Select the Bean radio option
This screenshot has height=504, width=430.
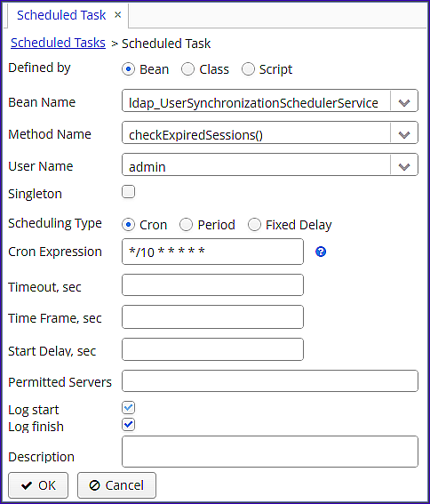[x=128, y=69]
